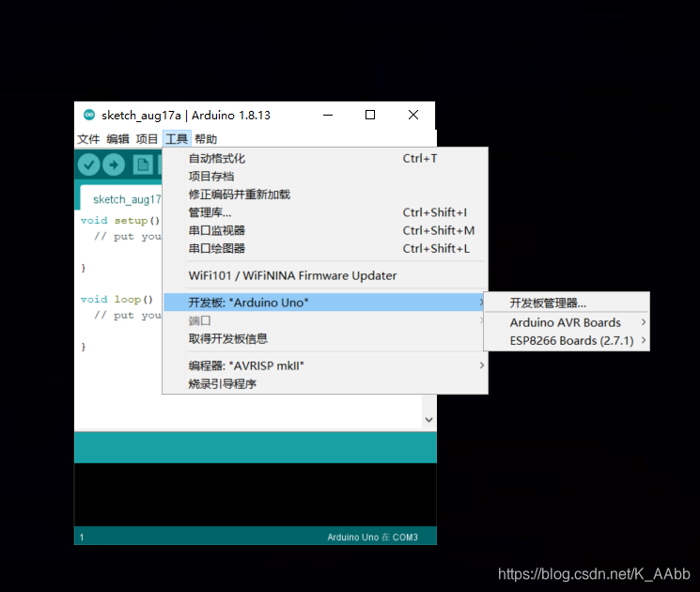
Task: Open 串口绘图器 serial plotter
Action: (x=325, y=248)
